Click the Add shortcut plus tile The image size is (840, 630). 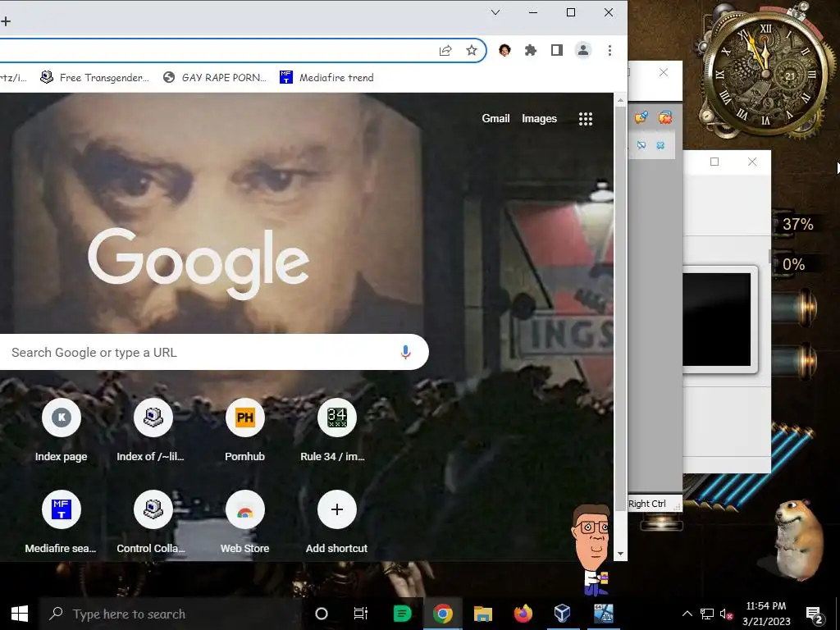tap(337, 523)
